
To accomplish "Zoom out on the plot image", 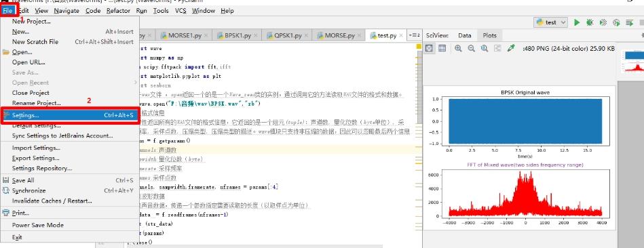I will click(x=472, y=48).
